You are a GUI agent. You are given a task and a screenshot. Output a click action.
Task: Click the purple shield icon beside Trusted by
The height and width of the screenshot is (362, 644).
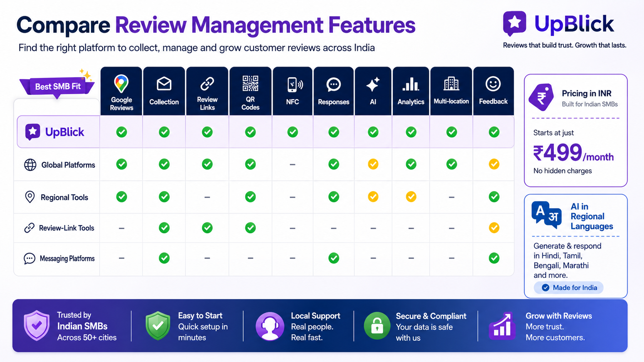[37, 325]
